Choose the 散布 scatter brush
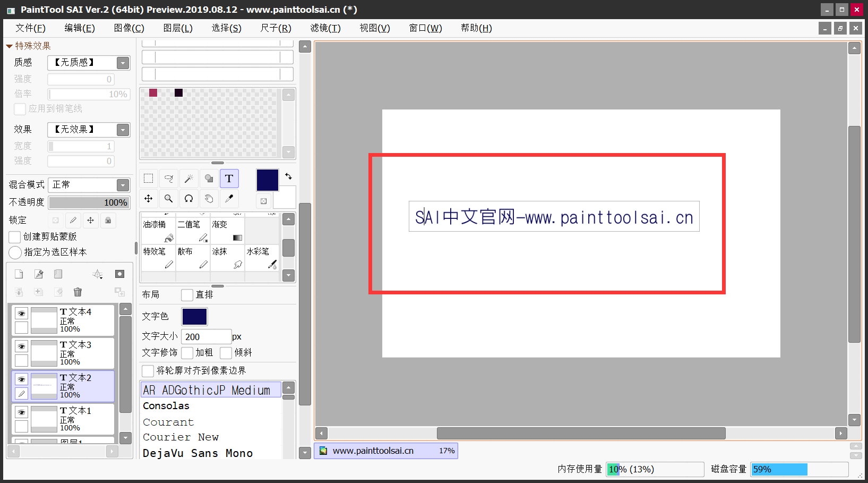868x483 pixels. (x=193, y=258)
